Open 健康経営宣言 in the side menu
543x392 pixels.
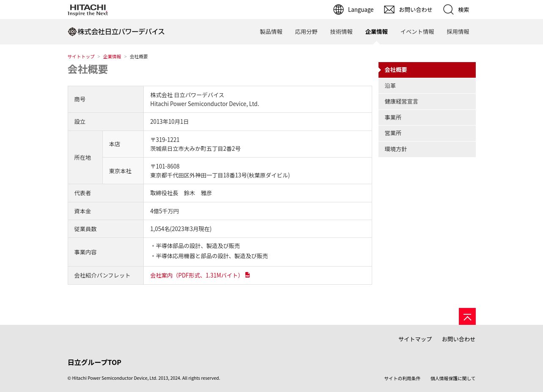pyautogui.click(x=427, y=101)
